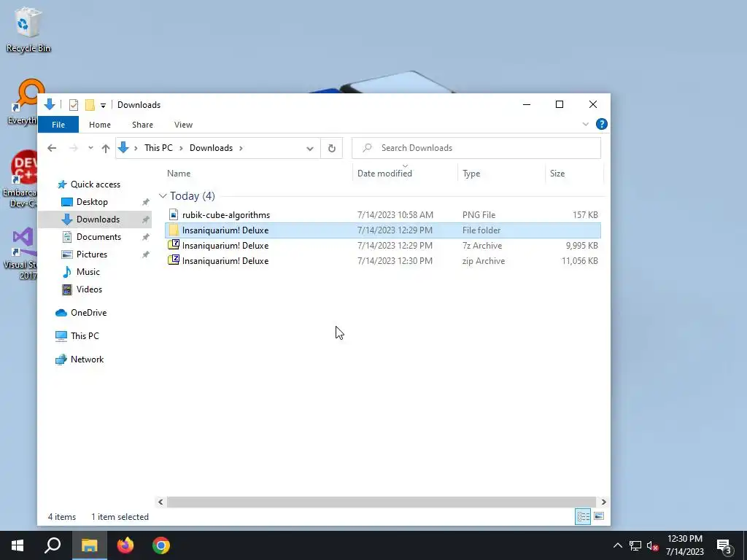Open the Help question mark icon

602,124
